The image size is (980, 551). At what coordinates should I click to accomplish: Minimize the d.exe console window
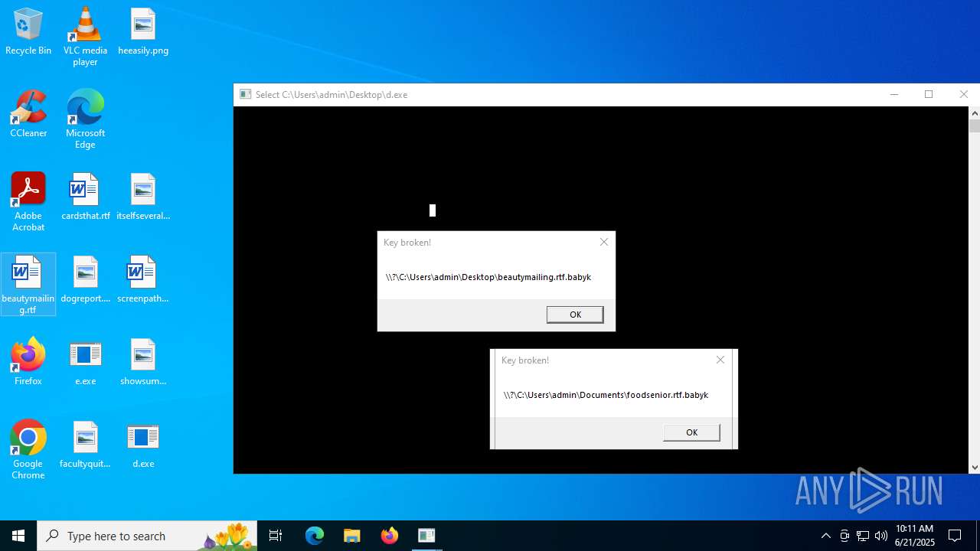pyautogui.click(x=893, y=94)
